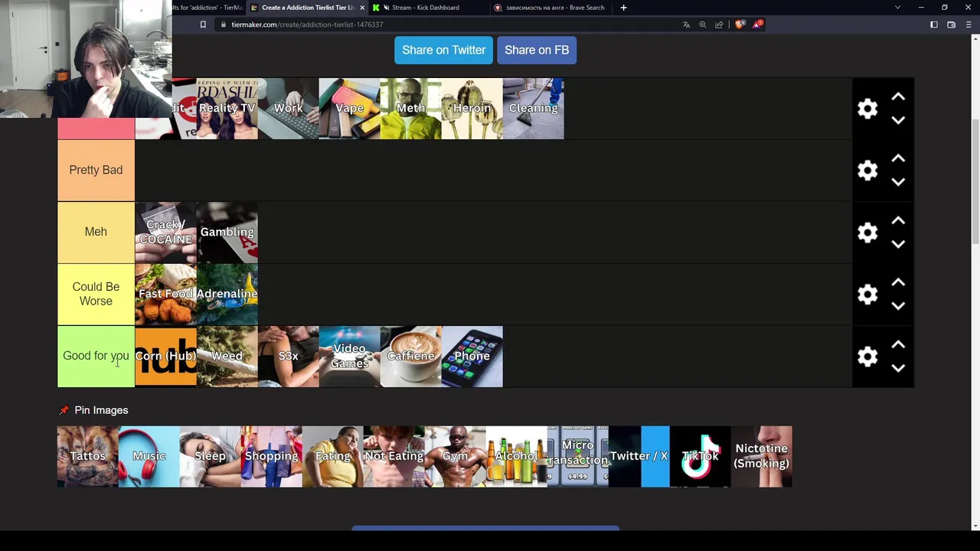The width and height of the screenshot is (980, 551).
Task: Select the Gambling image
Action: pos(227,232)
